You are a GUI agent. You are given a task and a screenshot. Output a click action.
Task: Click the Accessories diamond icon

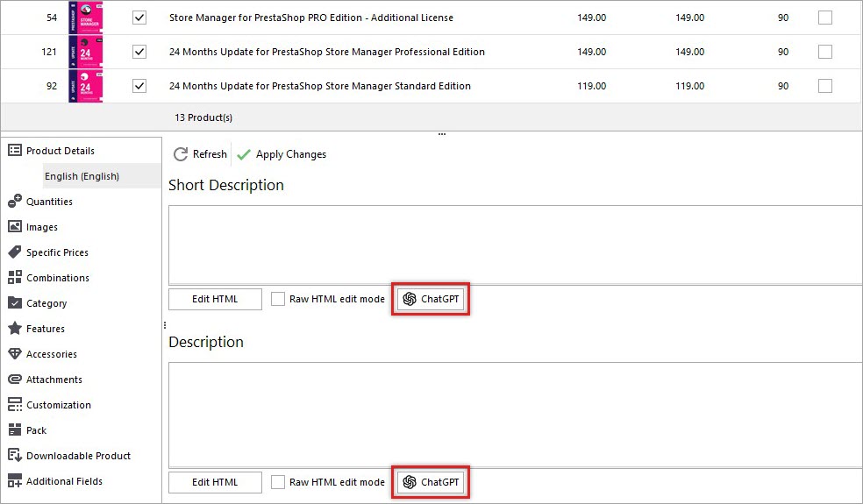[x=15, y=354]
